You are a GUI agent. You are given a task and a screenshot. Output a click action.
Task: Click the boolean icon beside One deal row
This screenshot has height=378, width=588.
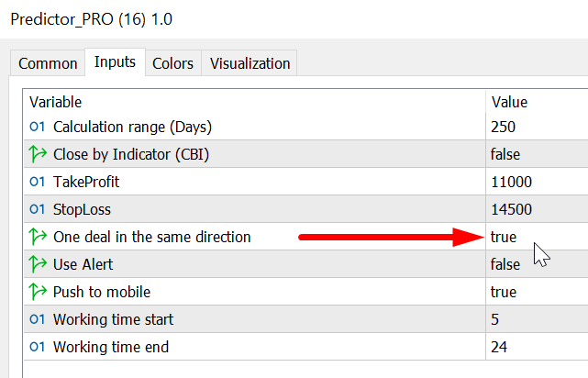pyautogui.click(x=38, y=237)
